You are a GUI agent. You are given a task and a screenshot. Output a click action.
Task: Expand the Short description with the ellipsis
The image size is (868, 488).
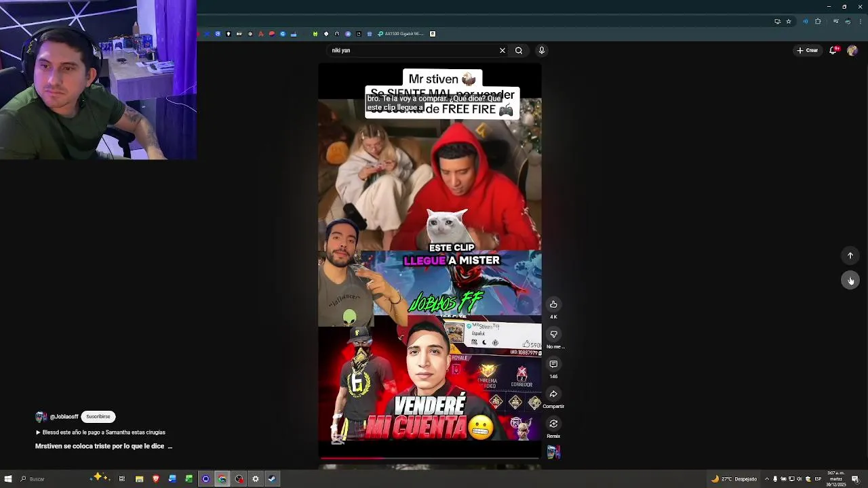click(x=170, y=447)
